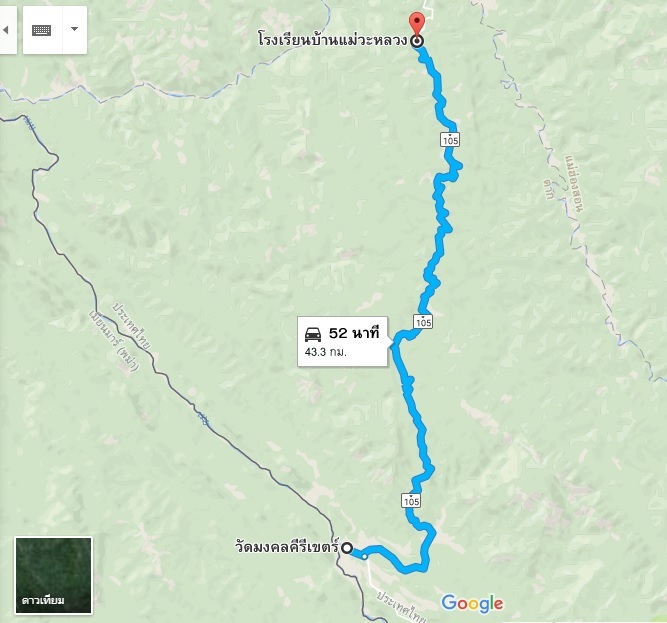The height and width of the screenshot is (623, 667).
Task: Switch to satellite view thumbnail ดาวเทียม
Action: point(54,575)
